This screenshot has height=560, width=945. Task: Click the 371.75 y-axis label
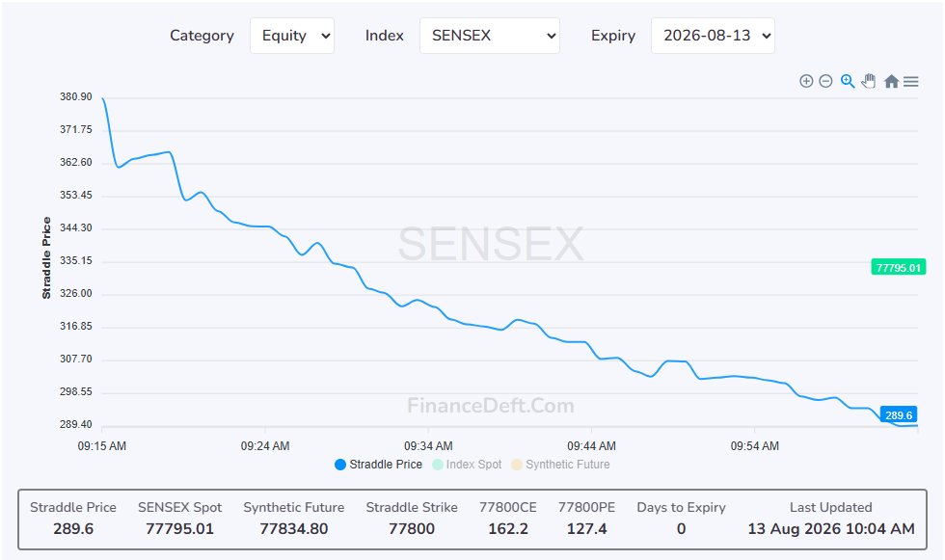(x=76, y=129)
